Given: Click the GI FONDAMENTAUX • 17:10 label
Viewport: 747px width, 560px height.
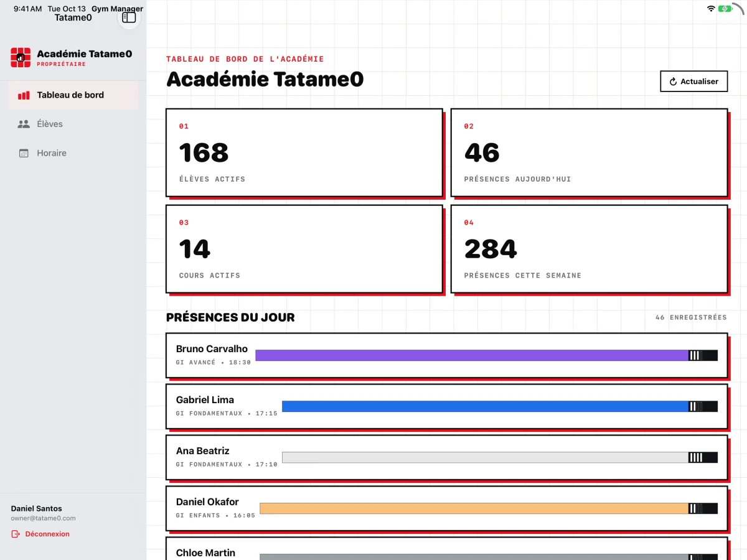Looking at the screenshot, I should pos(227,464).
